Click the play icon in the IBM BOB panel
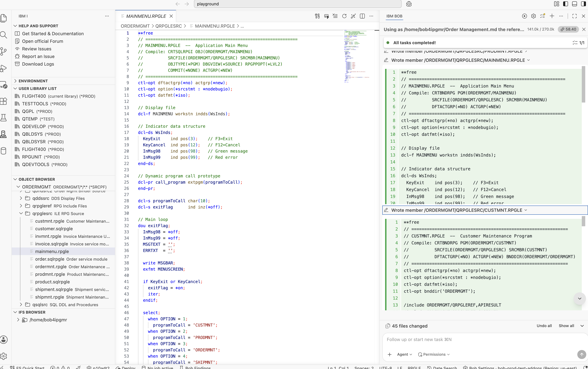Screen dimensions: 588x369 (x=524, y=16)
